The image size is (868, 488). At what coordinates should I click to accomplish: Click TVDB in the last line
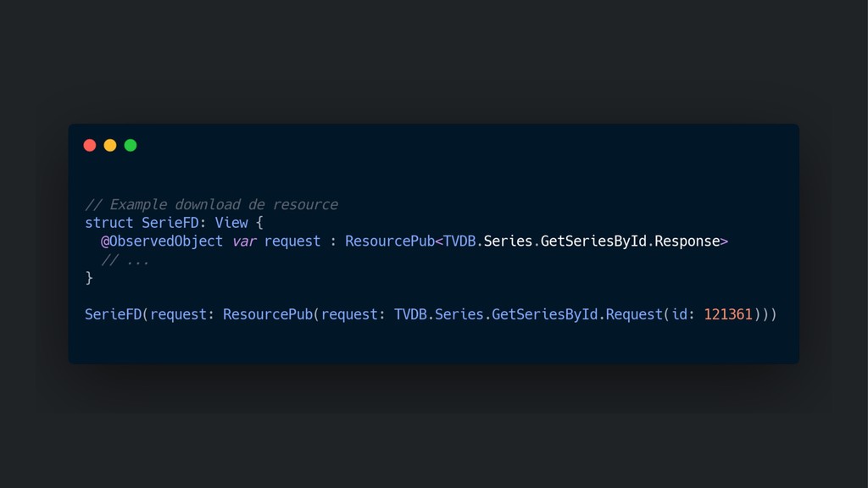410,314
